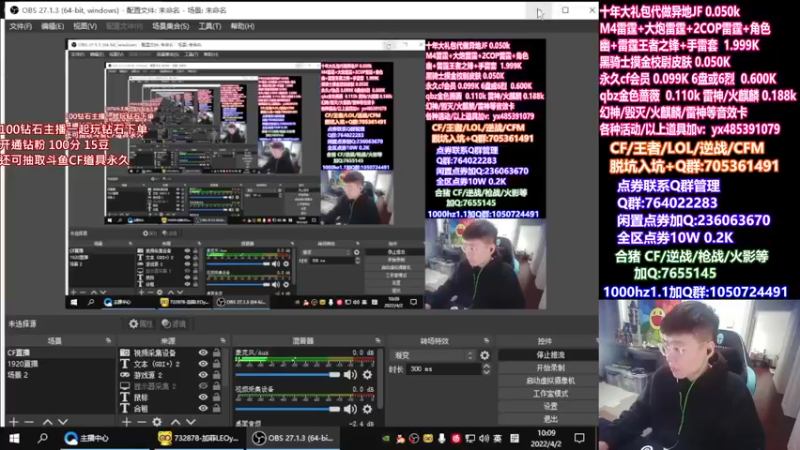Screen dimensions: 800x450
Task: Add a source with the plus icon in 来源 panel
Action: pos(127,422)
